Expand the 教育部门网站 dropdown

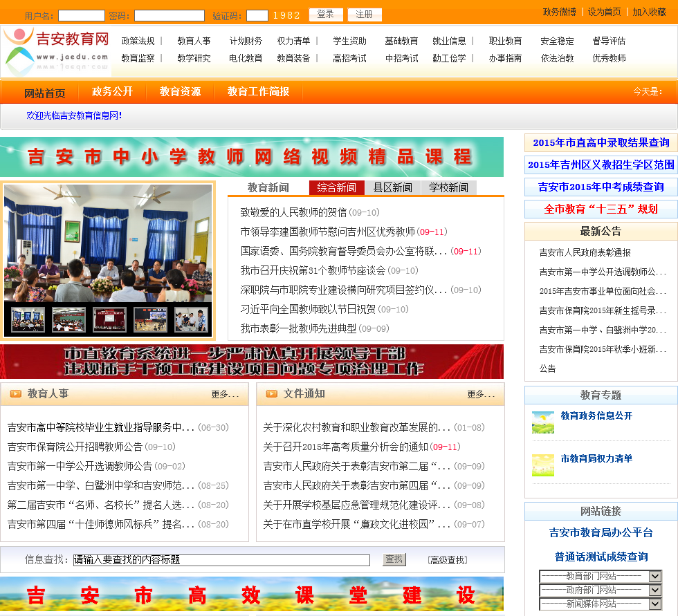[x=601, y=576]
